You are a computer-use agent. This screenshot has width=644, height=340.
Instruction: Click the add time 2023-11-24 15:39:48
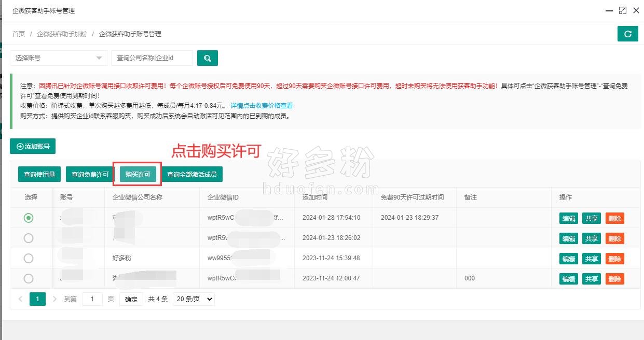[x=331, y=258]
